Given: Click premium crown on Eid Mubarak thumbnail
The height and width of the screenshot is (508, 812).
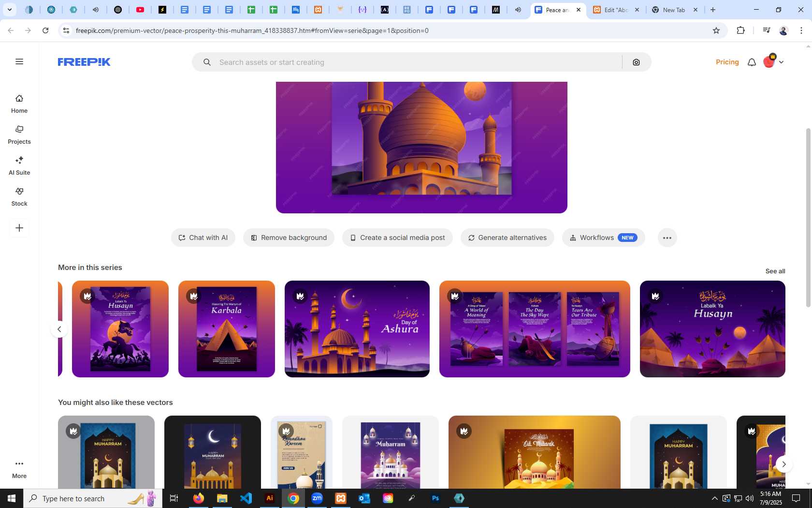Looking at the screenshot, I should [464, 431].
